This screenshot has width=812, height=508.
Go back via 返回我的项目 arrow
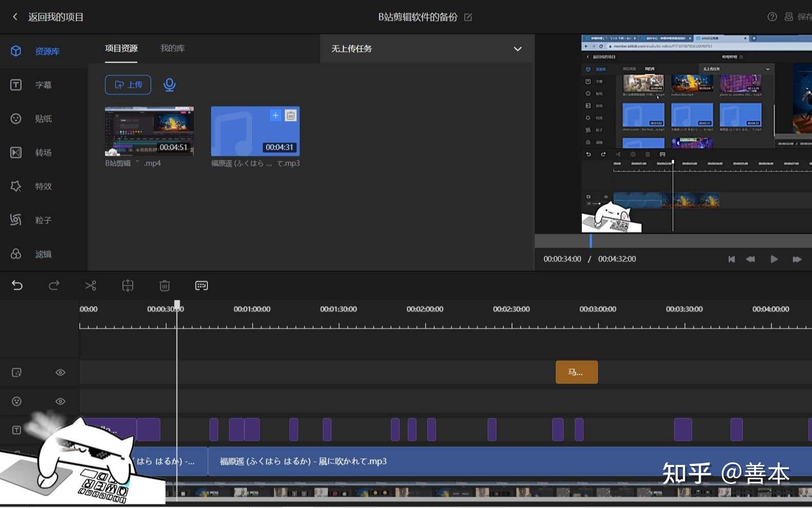(15, 17)
